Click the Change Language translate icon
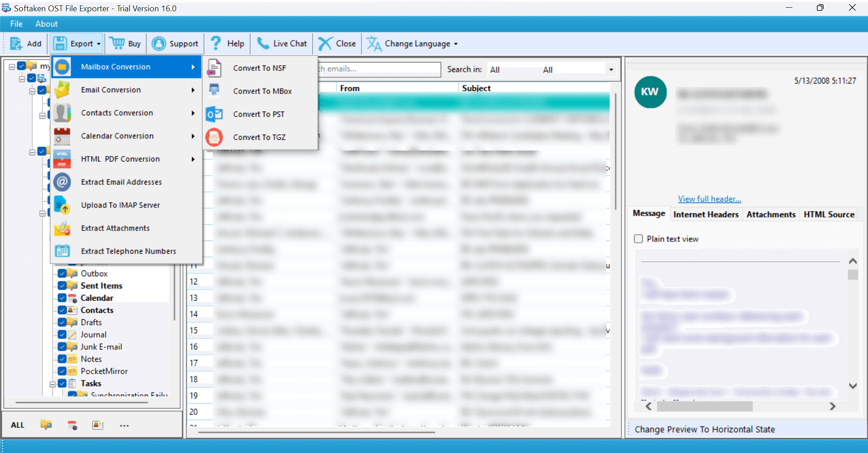Image resolution: width=868 pixels, height=453 pixels. [374, 44]
